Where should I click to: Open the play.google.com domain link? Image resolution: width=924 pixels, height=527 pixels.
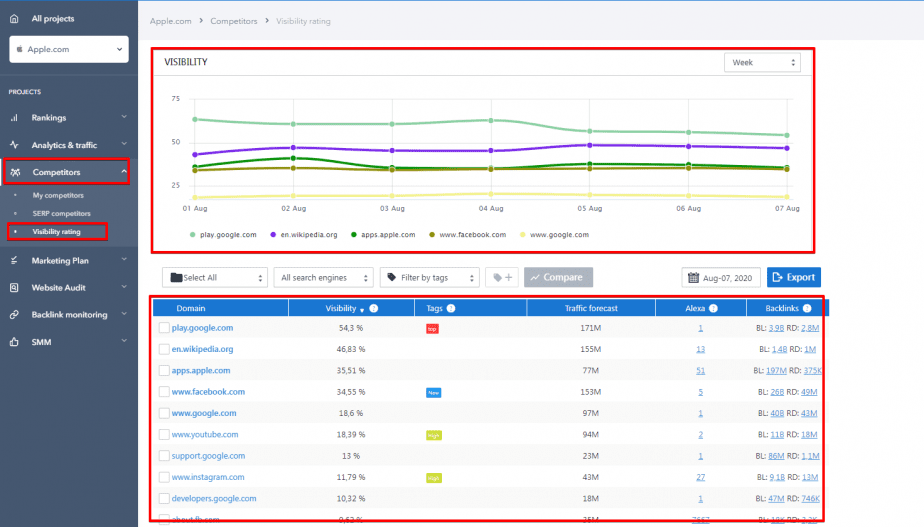pos(202,328)
